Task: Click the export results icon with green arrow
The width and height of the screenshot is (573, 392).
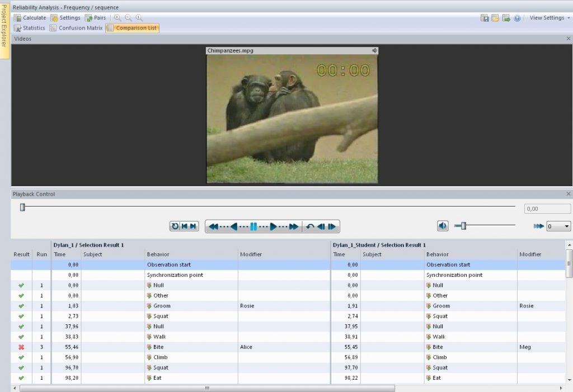Action: coord(506,18)
